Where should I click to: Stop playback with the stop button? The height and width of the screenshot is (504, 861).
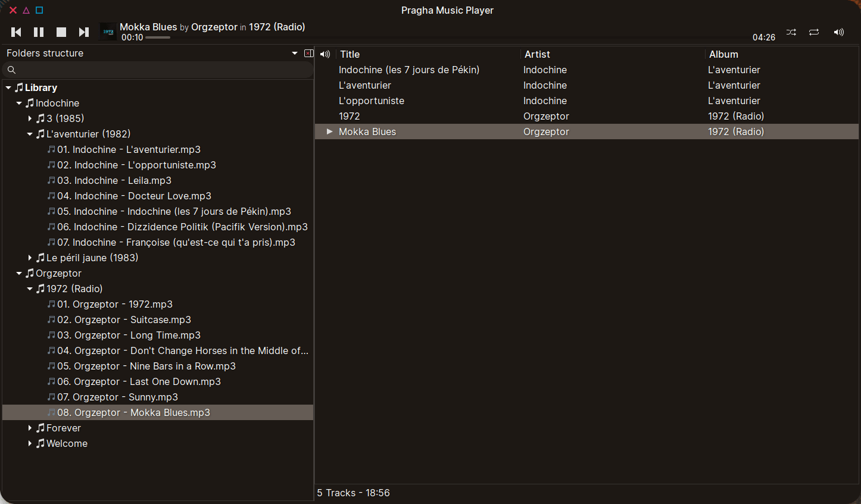tap(61, 32)
